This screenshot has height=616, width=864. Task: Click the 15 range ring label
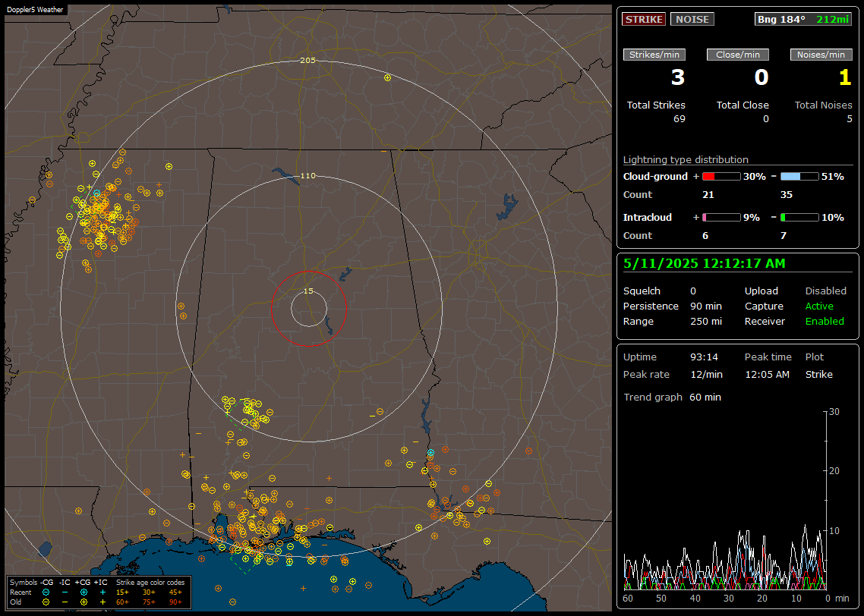pyautogui.click(x=308, y=291)
